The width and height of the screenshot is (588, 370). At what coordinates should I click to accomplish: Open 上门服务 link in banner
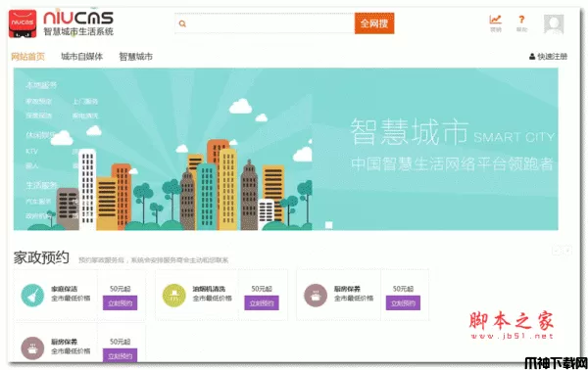click(x=85, y=101)
